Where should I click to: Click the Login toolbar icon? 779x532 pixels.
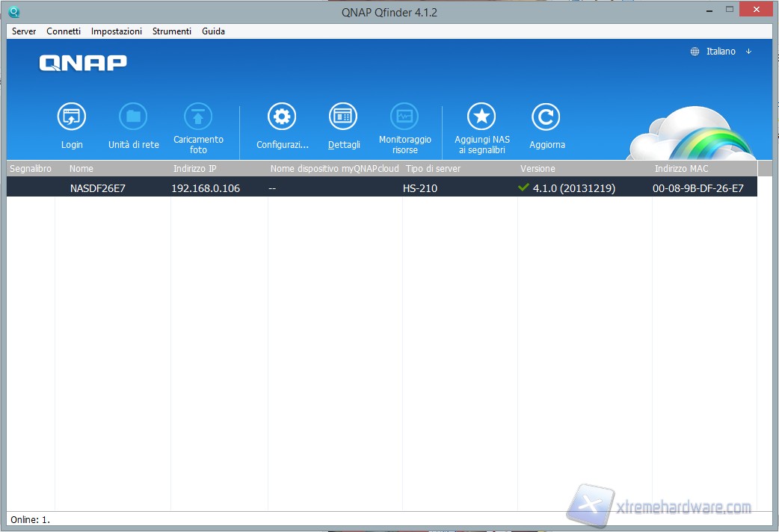point(72,117)
